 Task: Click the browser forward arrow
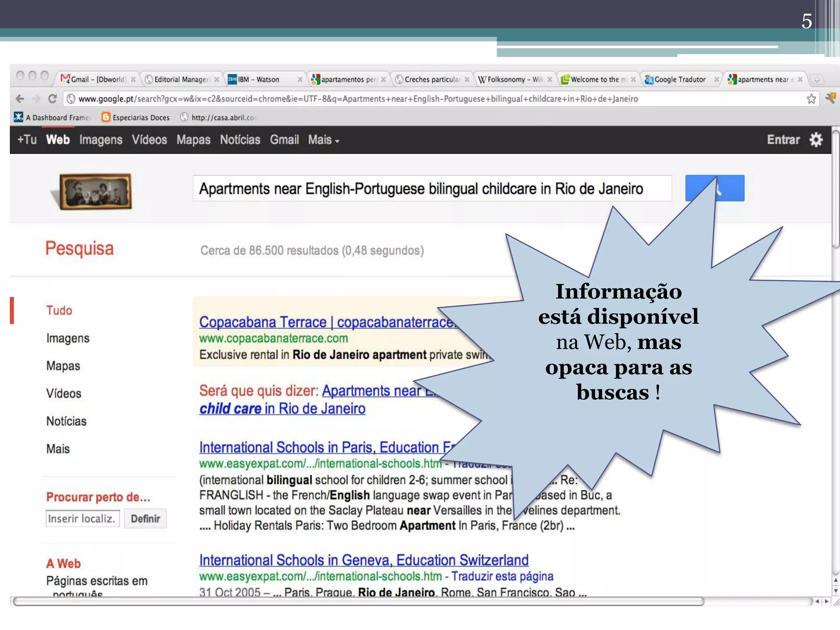pos(36,98)
